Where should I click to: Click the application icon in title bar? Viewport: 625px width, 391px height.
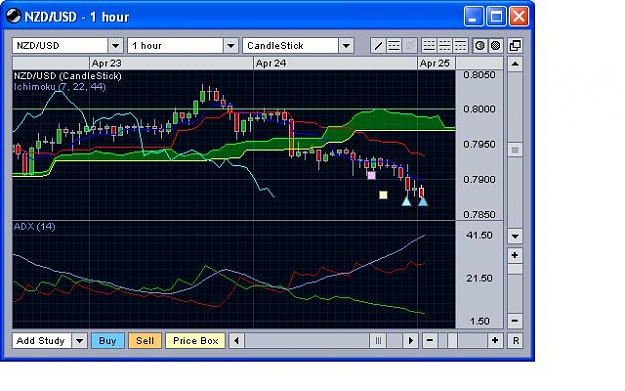13,16
